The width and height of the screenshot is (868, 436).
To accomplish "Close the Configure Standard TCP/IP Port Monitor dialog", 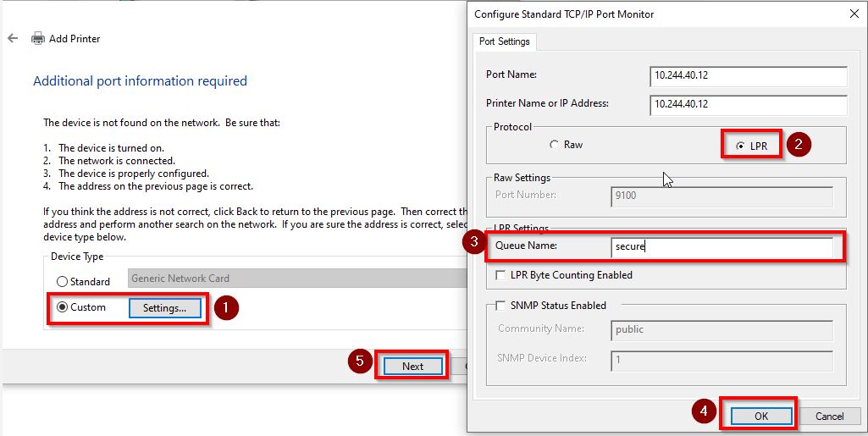I will 853,14.
